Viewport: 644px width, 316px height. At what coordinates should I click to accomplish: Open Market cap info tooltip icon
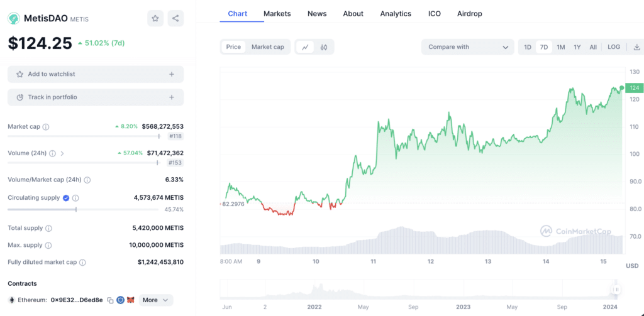[x=46, y=127]
